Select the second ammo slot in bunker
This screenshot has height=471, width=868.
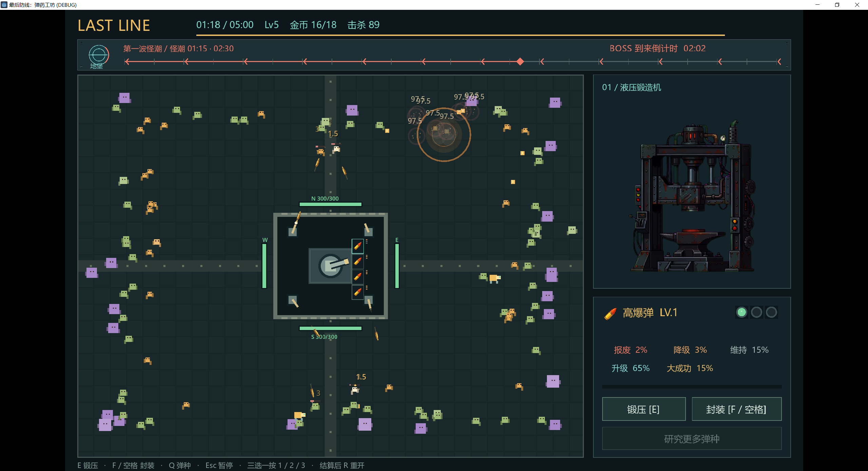coord(358,261)
